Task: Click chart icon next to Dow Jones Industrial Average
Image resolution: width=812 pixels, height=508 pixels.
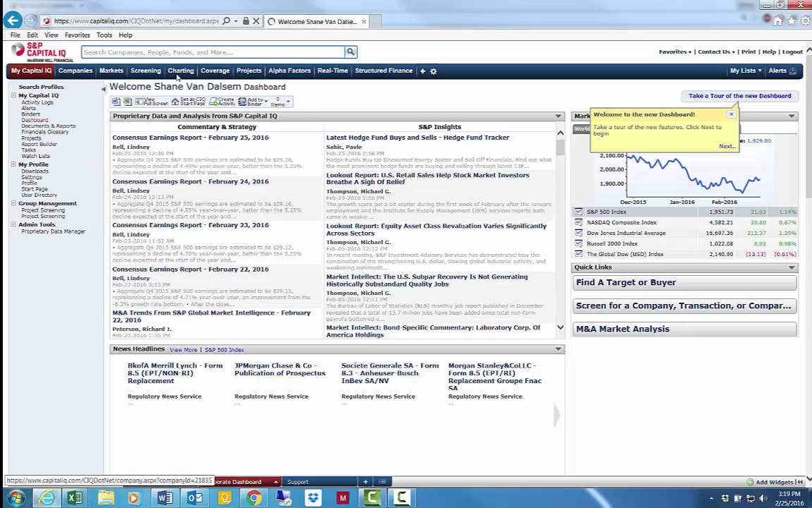Action: tap(579, 233)
